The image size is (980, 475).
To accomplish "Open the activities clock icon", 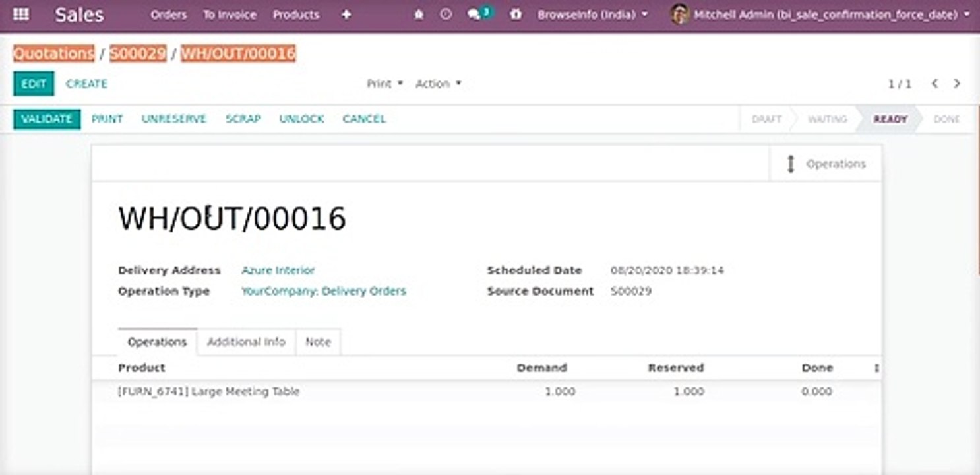I will [446, 15].
